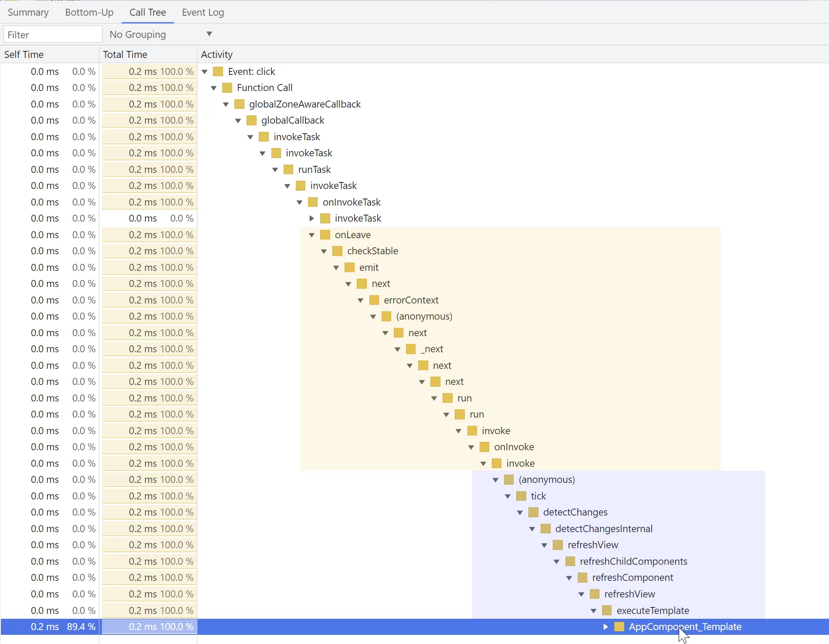The width and height of the screenshot is (829, 644).
Task: Expand the AppComponent_Template node
Action: (605, 627)
